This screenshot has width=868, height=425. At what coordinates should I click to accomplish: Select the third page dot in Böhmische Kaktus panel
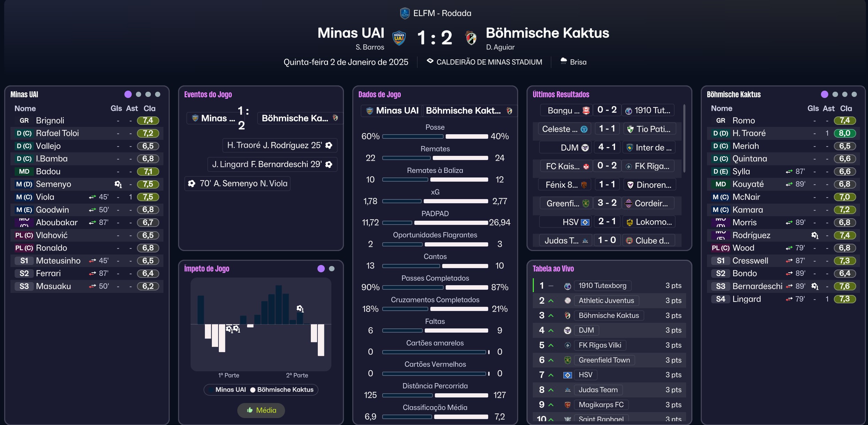point(845,94)
